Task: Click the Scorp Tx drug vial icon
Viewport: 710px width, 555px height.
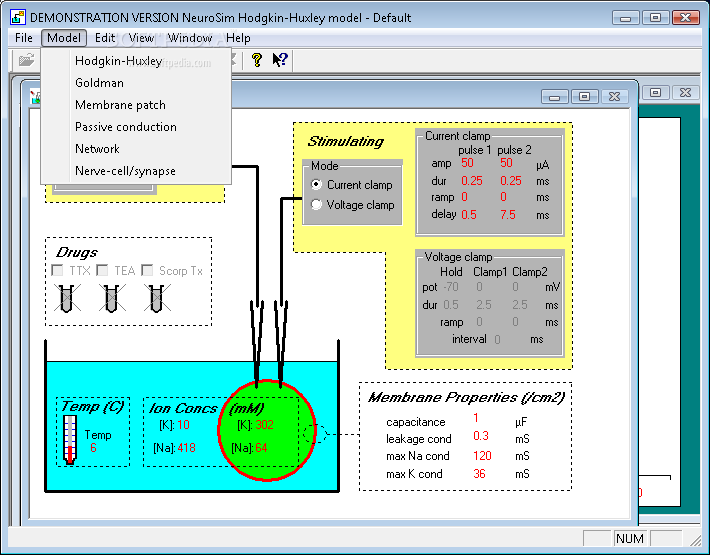Action: [157, 297]
